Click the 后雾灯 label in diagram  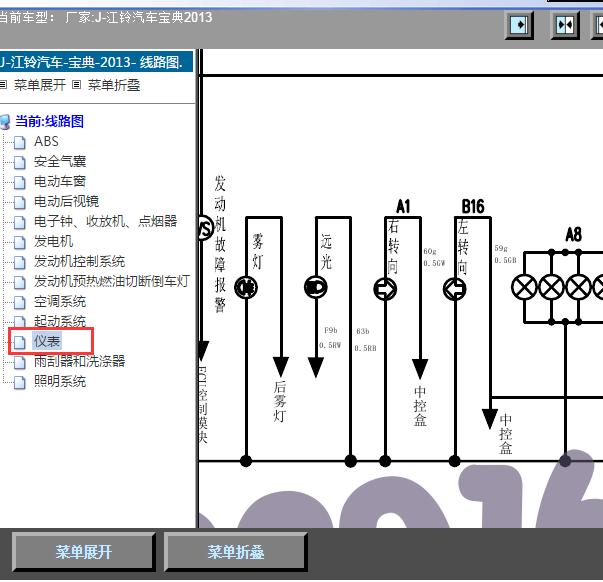[280, 401]
